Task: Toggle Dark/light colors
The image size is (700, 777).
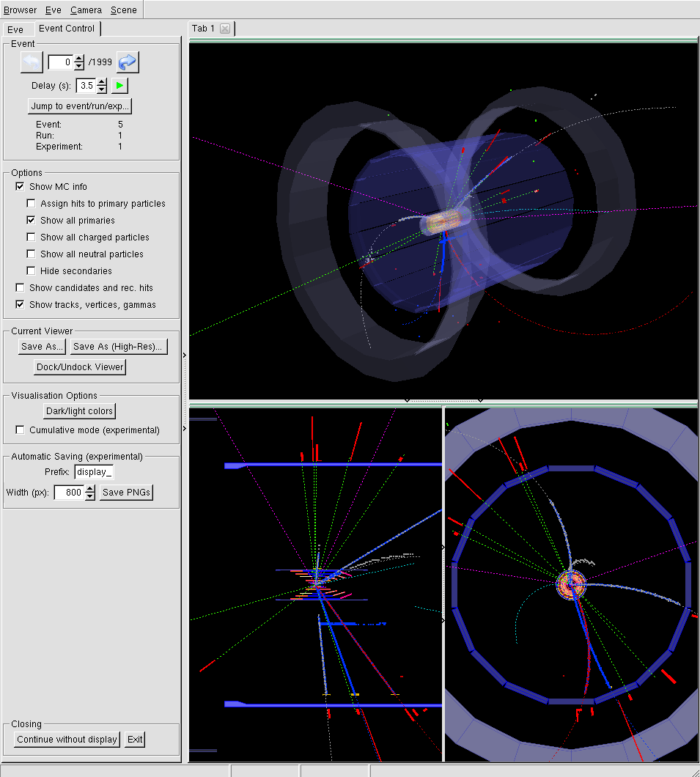Action: click(80, 411)
